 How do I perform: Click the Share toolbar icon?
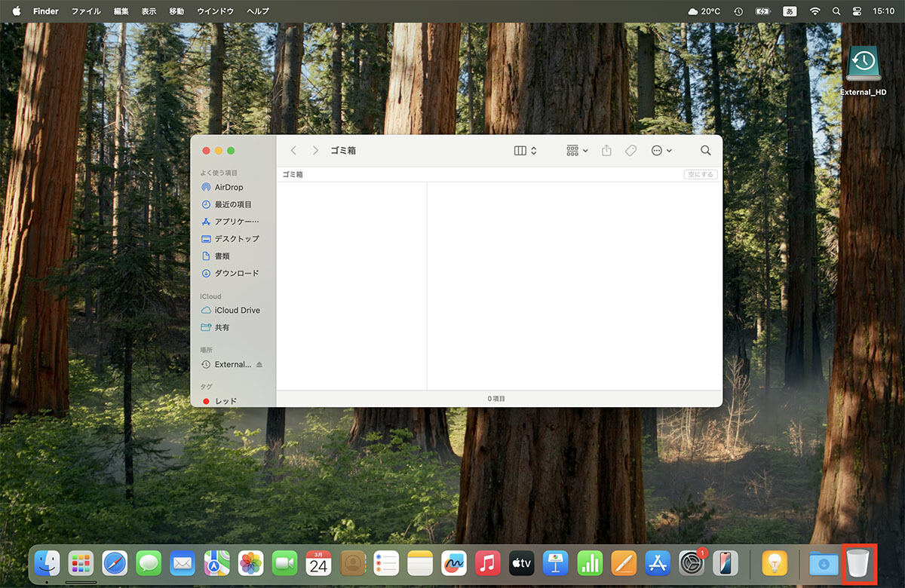click(606, 151)
